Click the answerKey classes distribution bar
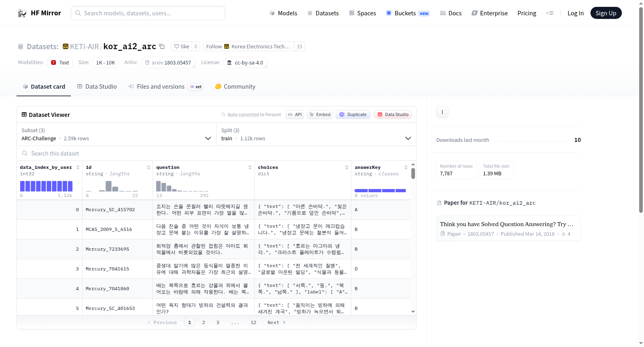The height and width of the screenshot is (347, 644). click(380, 191)
